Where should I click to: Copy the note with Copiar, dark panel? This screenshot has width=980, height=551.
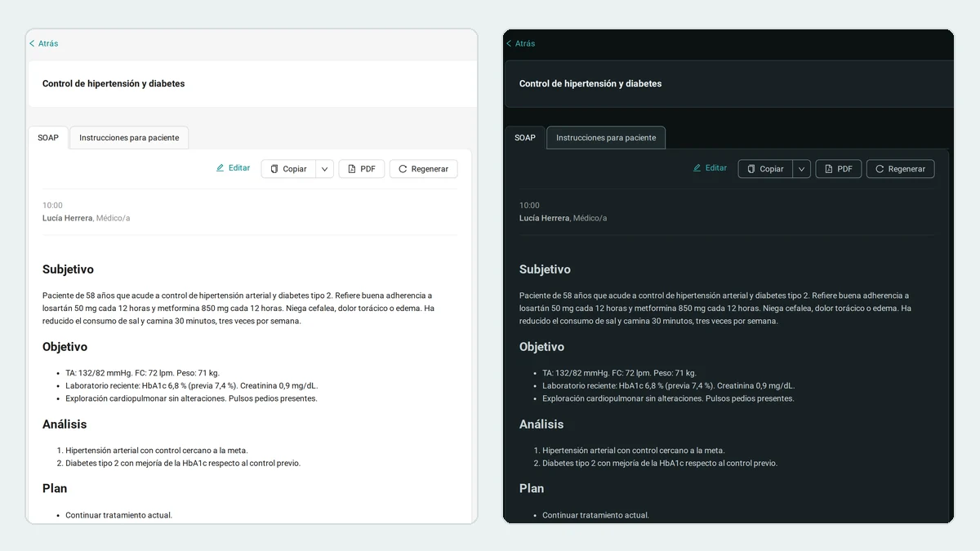pyautogui.click(x=765, y=169)
